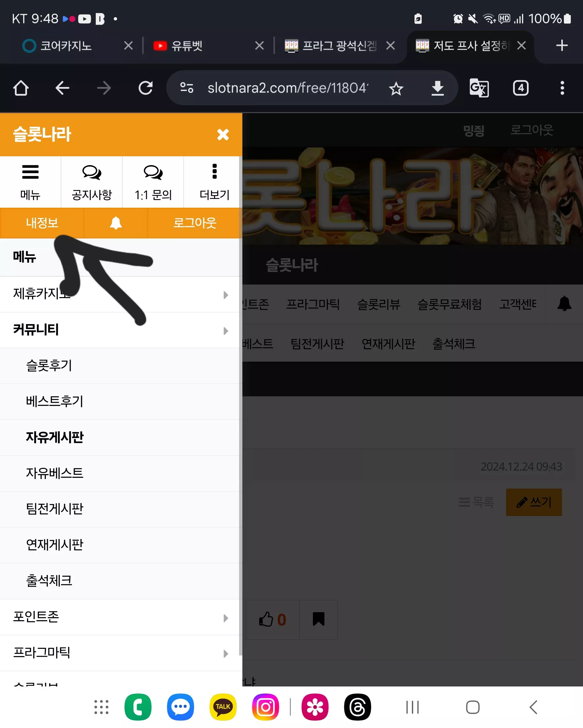Open 공지사항 chat bubble icon
The width and height of the screenshot is (583, 728).
(92, 172)
